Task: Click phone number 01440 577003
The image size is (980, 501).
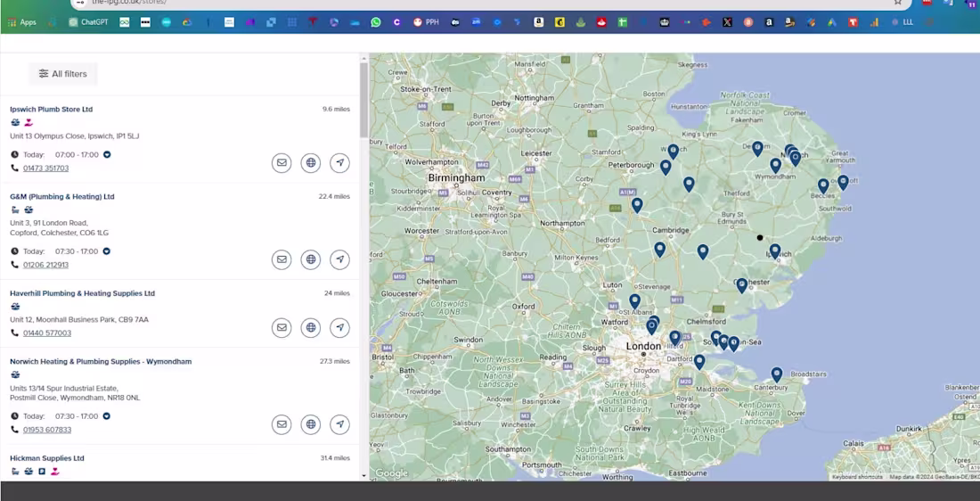Action: [47, 333]
